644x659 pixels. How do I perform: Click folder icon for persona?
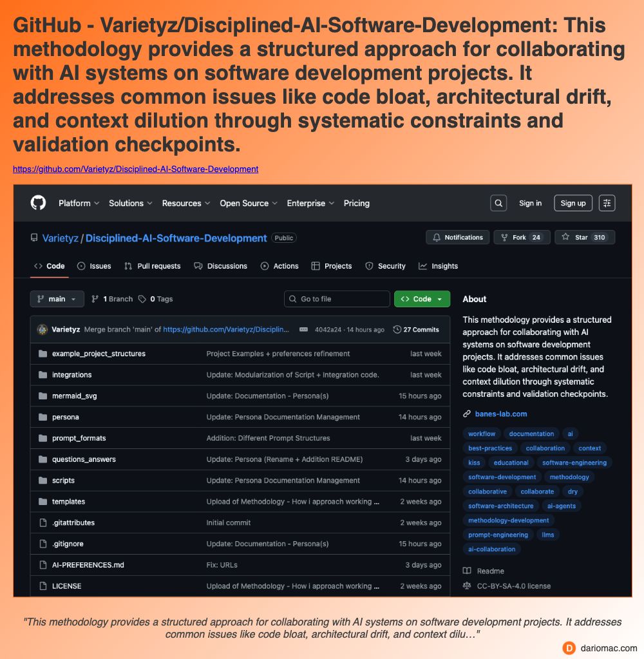tap(43, 417)
